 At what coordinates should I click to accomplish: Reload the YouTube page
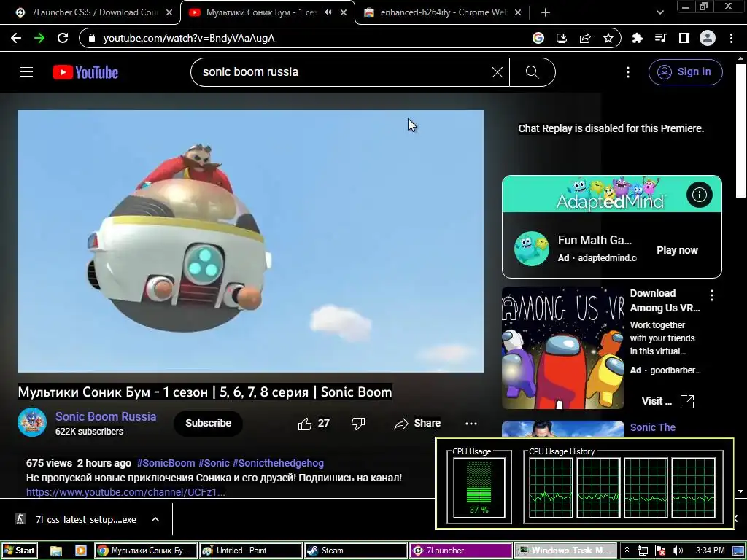click(63, 38)
